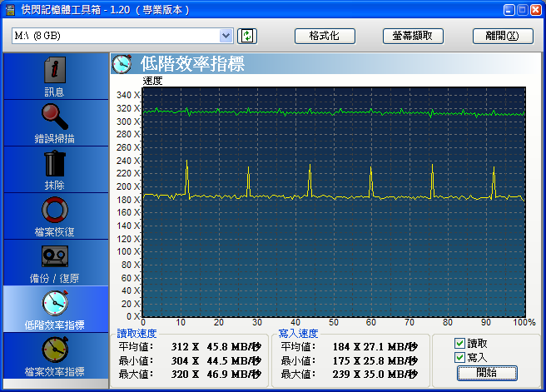
Task: Click the green refresh drives icon
Action: tap(247, 36)
